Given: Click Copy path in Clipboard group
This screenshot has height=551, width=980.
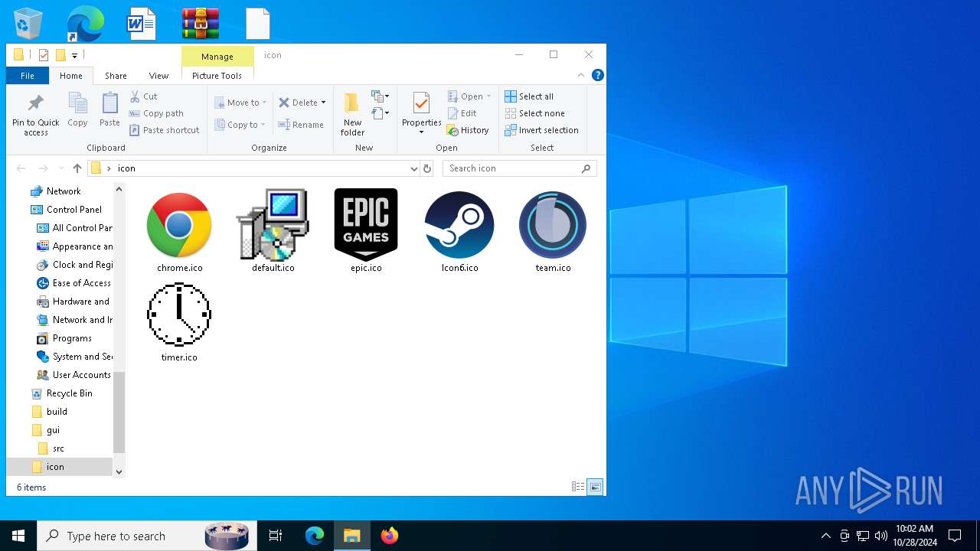Looking at the screenshot, I should pyautogui.click(x=156, y=113).
